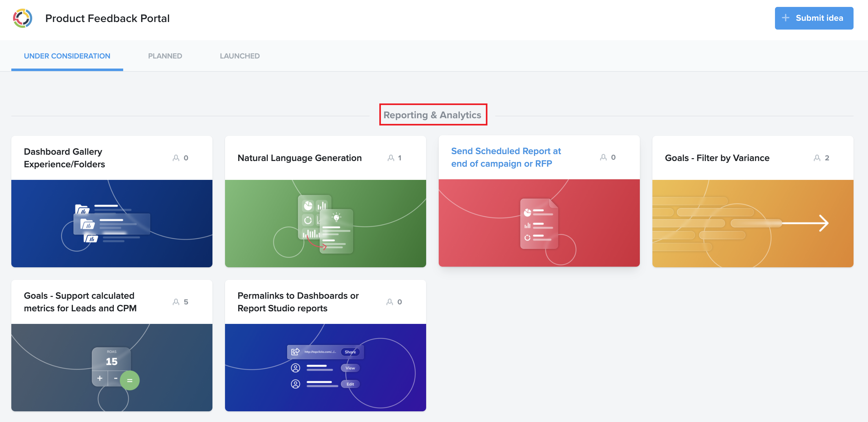Click vote icon on Dashboard Gallery card

[176, 158]
